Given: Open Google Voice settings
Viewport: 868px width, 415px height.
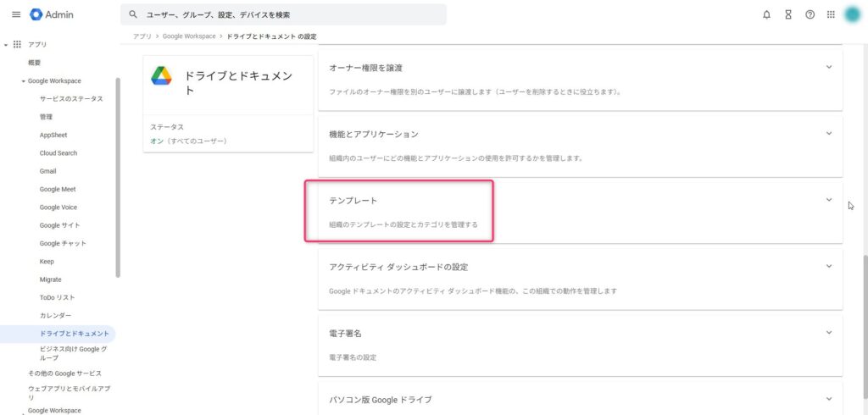Looking at the screenshot, I should [x=58, y=207].
